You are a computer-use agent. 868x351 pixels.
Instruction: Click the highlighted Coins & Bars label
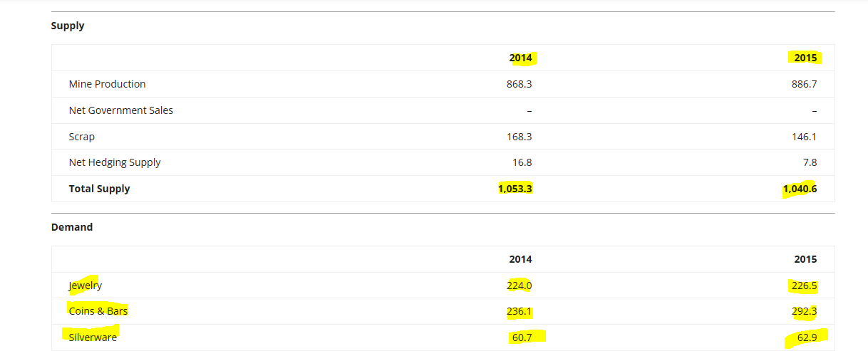pyautogui.click(x=98, y=311)
